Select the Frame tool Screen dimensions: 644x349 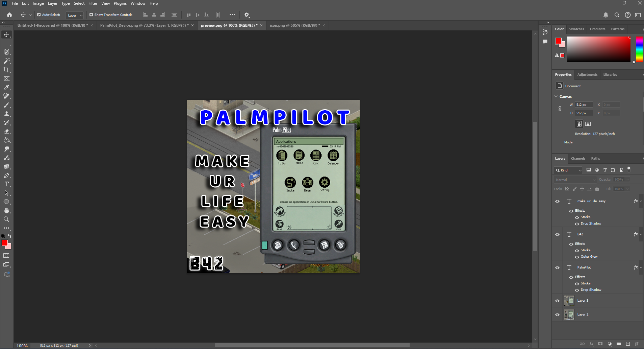6,78
